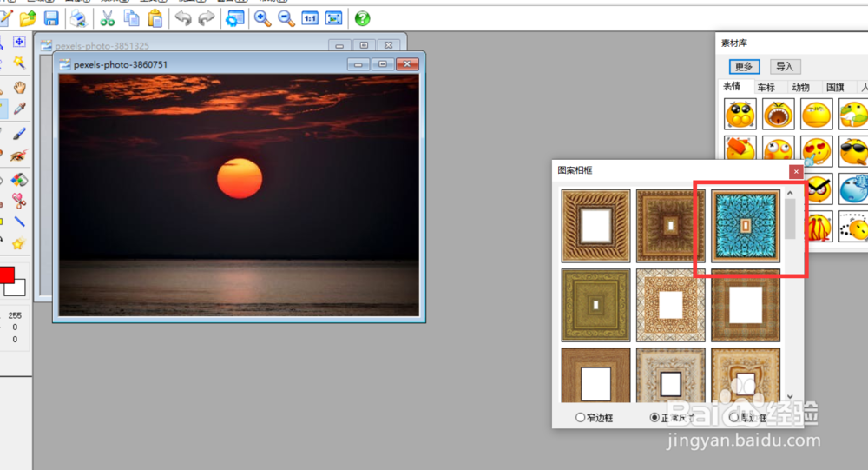This screenshot has width=868, height=470.
Task: Insert the dizzy crossed-eye emoji
Action: pos(779,149)
